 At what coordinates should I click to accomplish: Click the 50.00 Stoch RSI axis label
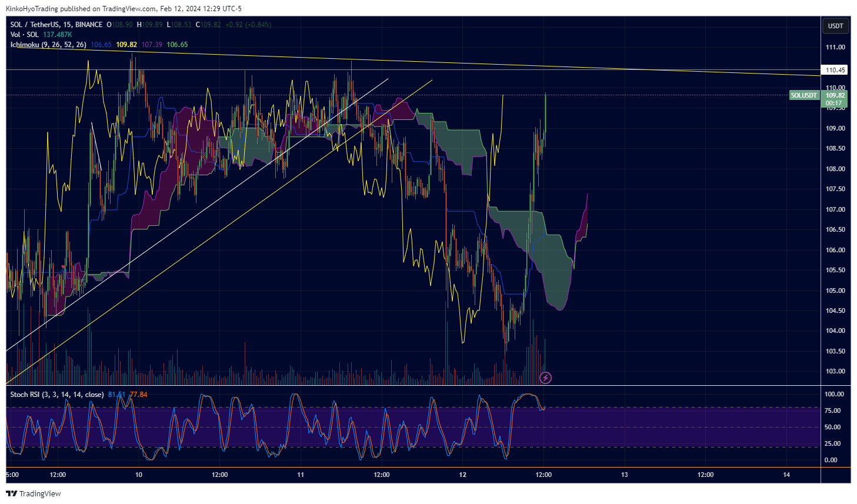833,427
